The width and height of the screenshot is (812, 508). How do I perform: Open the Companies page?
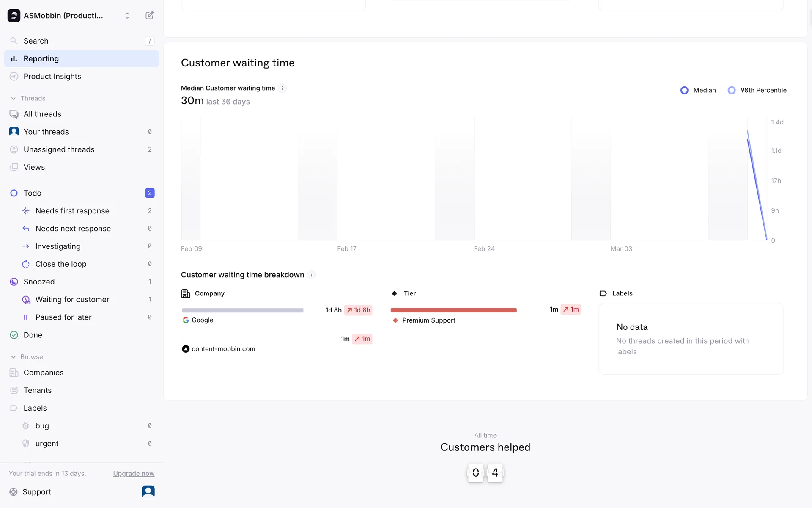(44, 373)
